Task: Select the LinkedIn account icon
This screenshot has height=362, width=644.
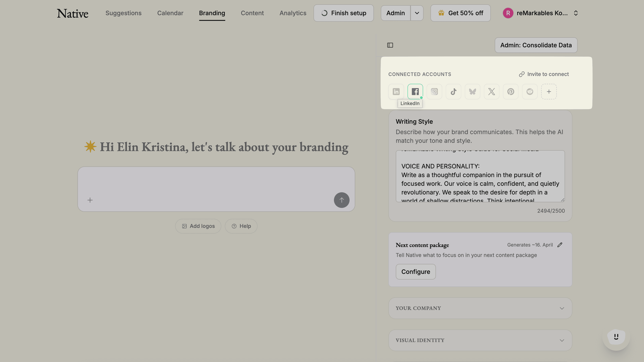Action: click(396, 92)
